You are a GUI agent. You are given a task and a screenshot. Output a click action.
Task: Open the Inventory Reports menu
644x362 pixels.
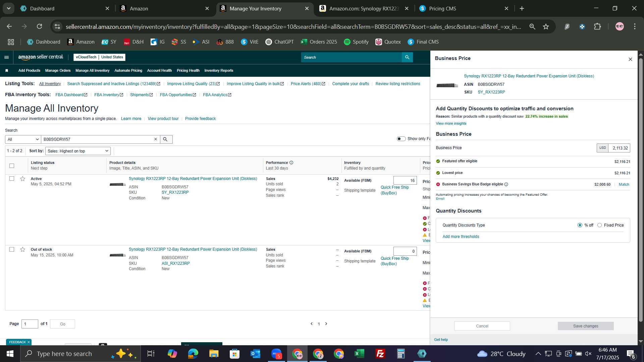(219, 71)
